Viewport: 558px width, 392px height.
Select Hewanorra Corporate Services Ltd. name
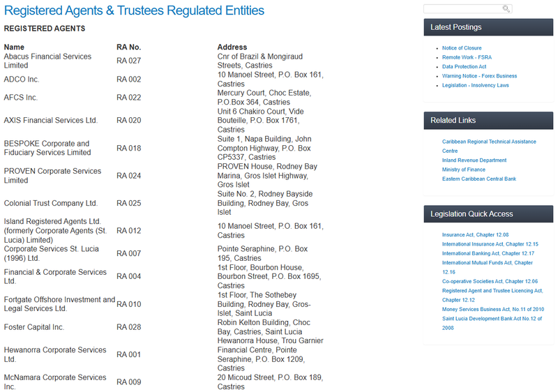coord(55,354)
